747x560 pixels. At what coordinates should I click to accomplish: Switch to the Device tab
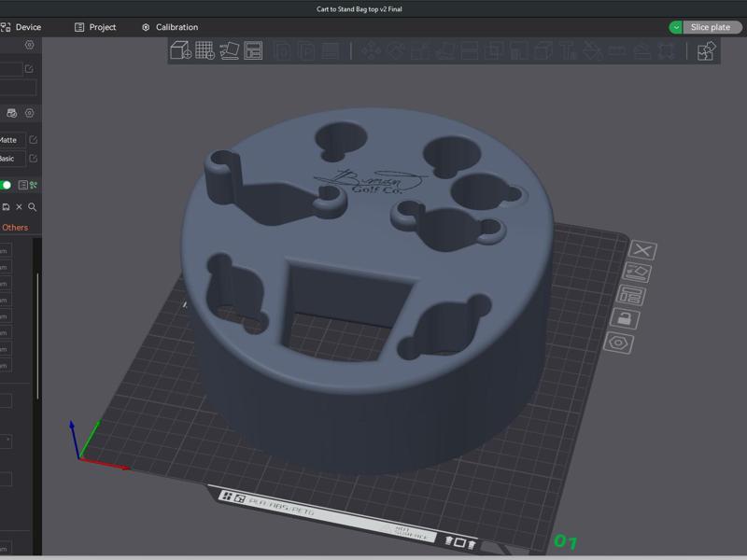21,27
